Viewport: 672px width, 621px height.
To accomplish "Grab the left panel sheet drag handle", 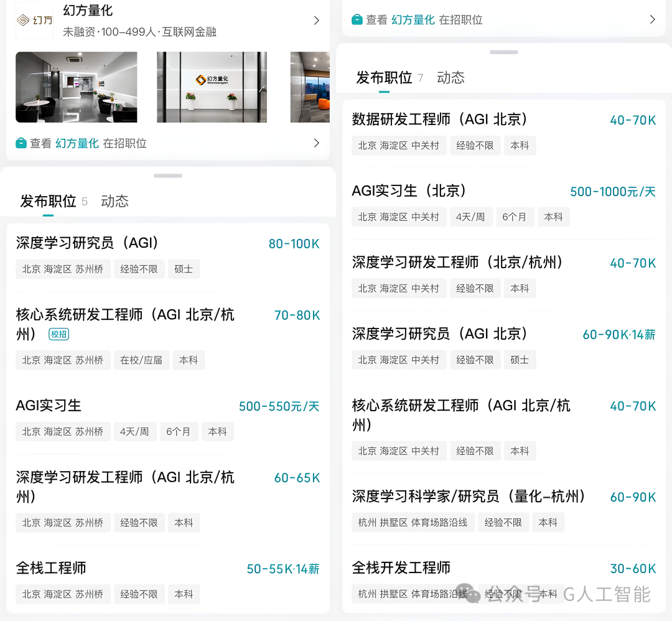I will click(168, 175).
